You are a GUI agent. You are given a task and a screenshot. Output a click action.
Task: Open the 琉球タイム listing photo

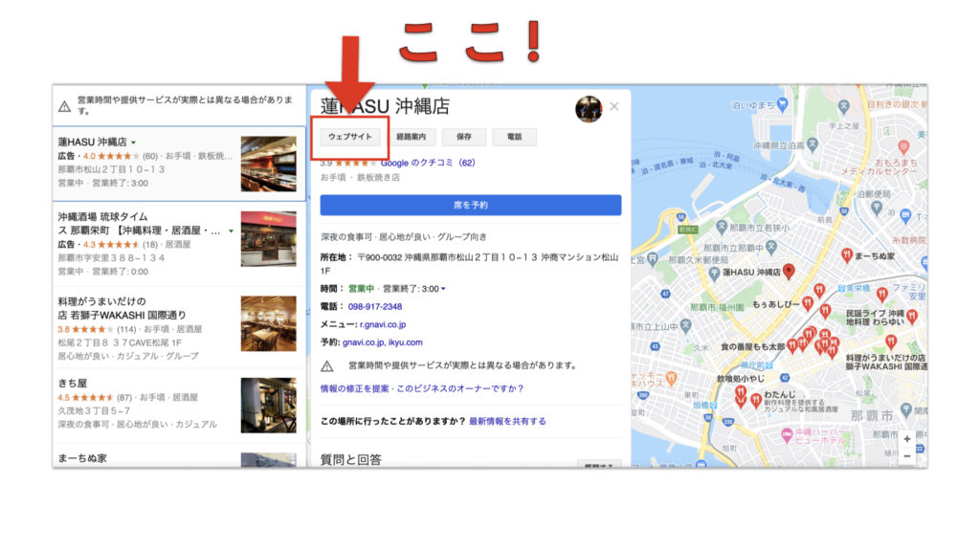[269, 238]
